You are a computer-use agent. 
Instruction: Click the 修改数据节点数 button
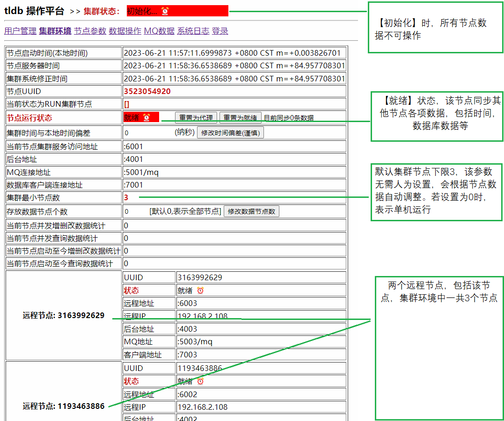pyautogui.click(x=251, y=211)
